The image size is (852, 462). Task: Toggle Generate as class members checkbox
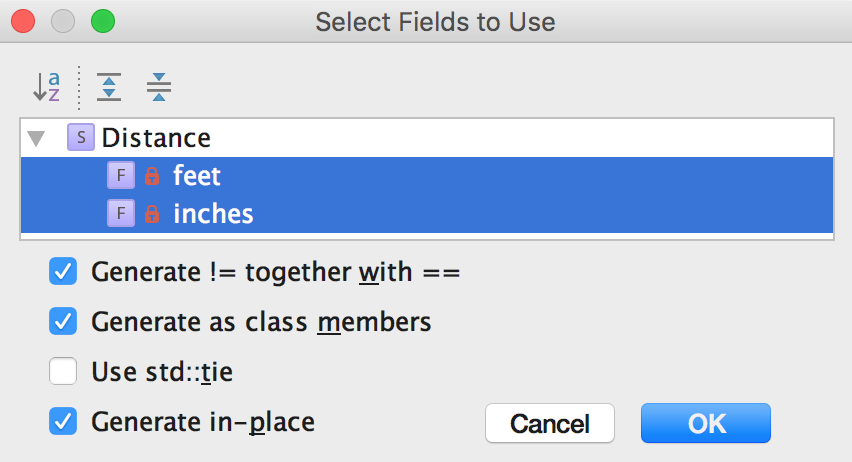[63, 322]
